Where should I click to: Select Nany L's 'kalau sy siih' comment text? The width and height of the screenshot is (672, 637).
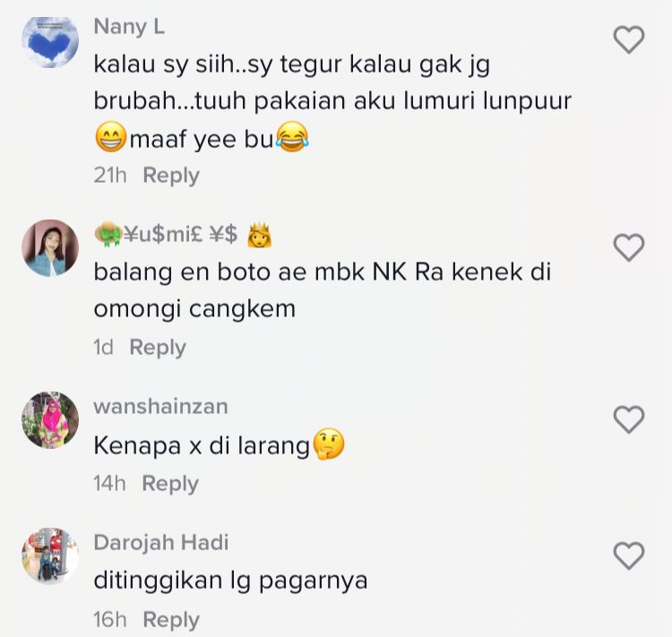click(x=332, y=102)
